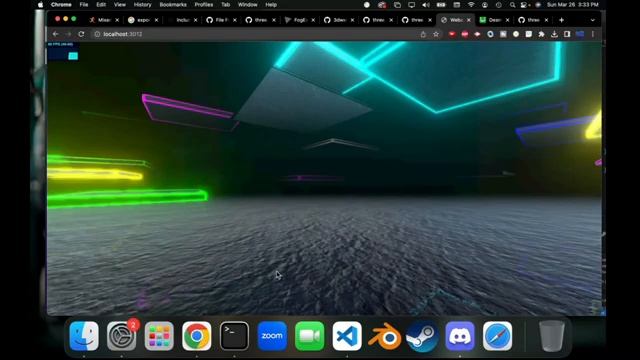Open the Apple menu
The width and height of the screenshot is (640, 360).
(x=40, y=5)
